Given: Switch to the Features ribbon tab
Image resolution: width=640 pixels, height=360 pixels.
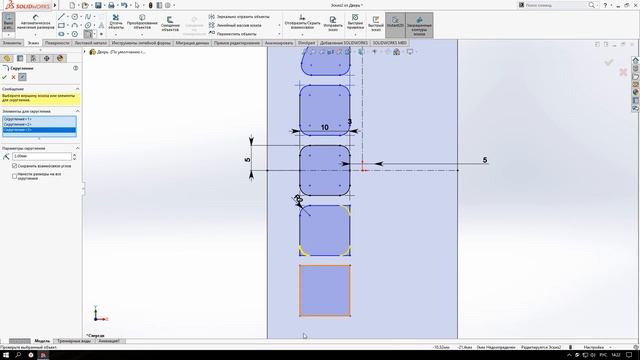Looking at the screenshot, I should click(12, 43).
